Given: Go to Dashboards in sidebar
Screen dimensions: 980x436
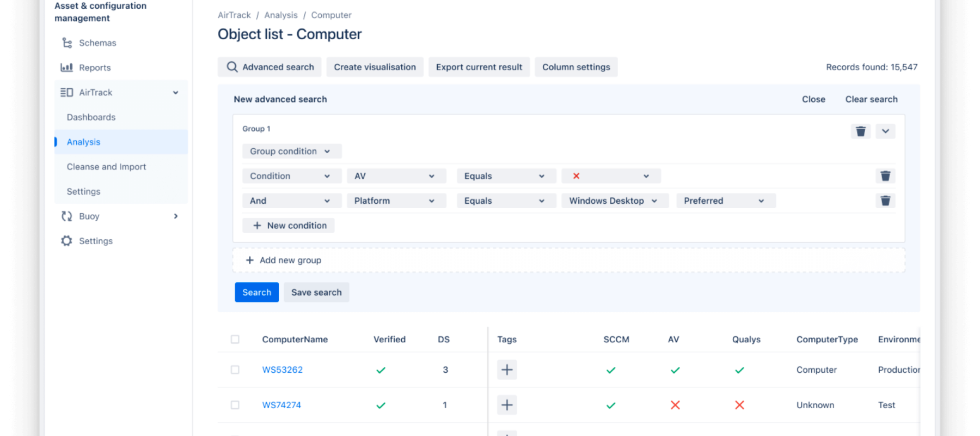Looking at the screenshot, I should pos(91,117).
